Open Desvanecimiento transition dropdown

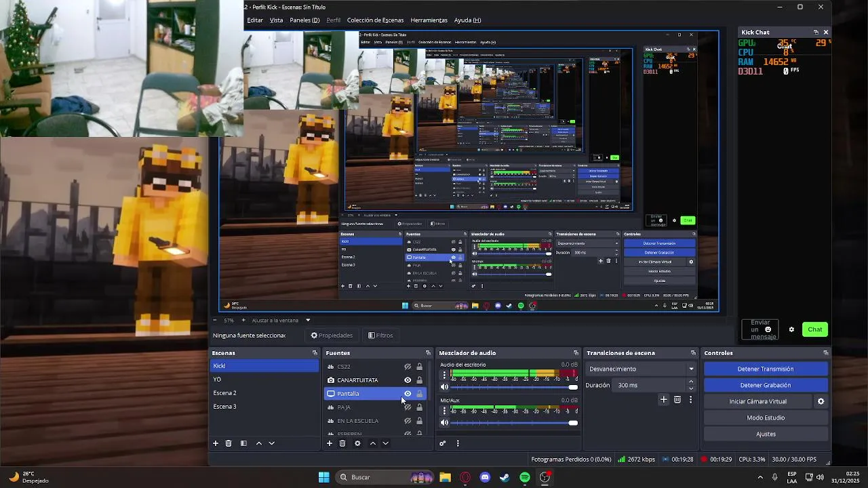642,369
